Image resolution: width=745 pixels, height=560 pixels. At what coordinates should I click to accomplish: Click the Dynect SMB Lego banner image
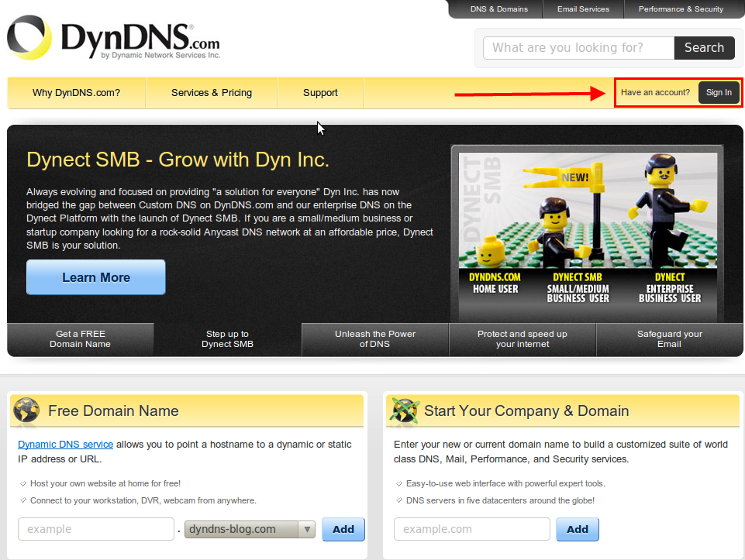pos(588,233)
